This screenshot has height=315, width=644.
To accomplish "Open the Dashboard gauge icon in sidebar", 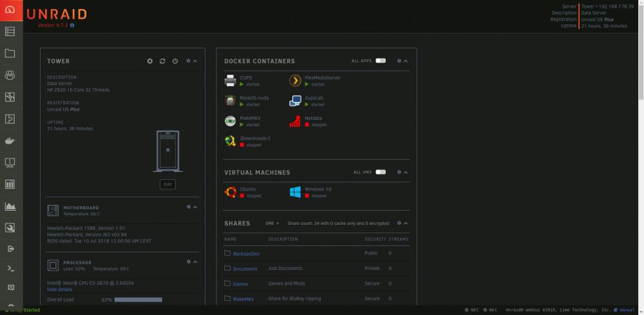I will pos(11,10).
